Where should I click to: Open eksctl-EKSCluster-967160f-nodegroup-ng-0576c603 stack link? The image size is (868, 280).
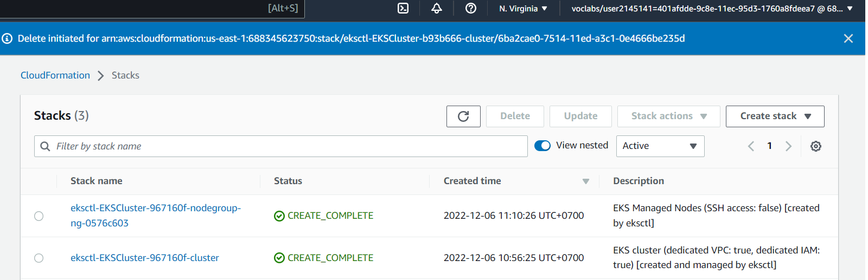point(156,216)
